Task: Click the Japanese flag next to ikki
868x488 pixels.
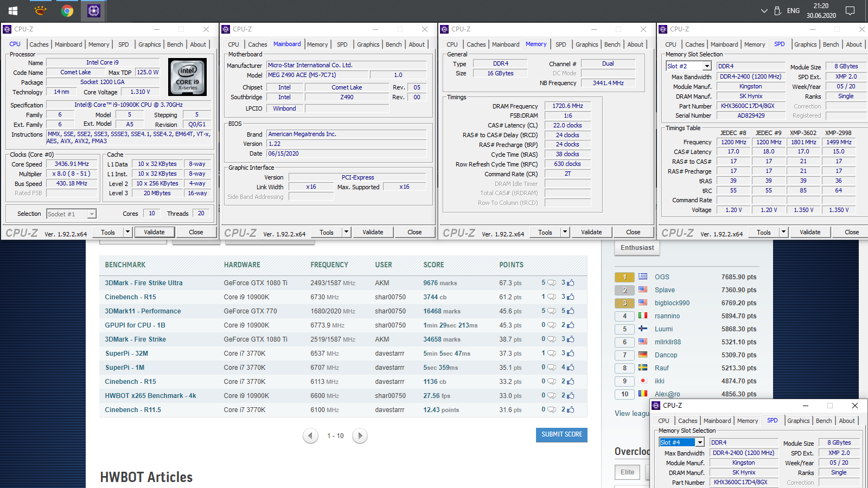Action: pos(643,381)
